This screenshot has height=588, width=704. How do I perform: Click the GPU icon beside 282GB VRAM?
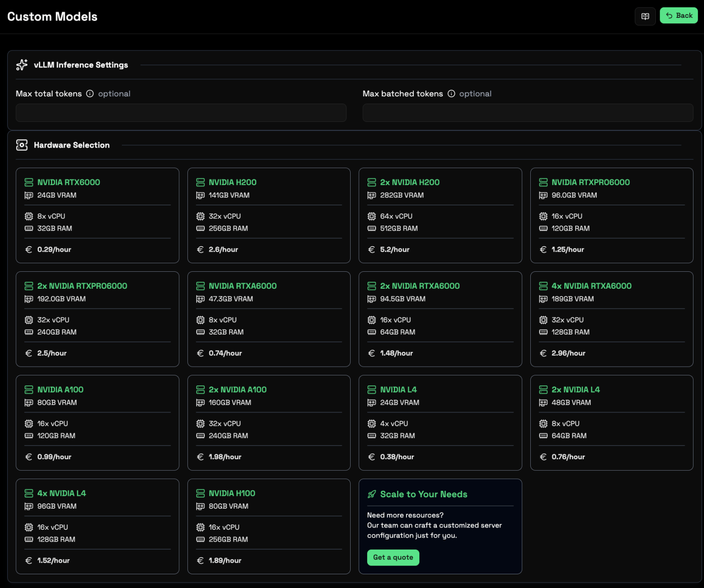coord(372,195)
